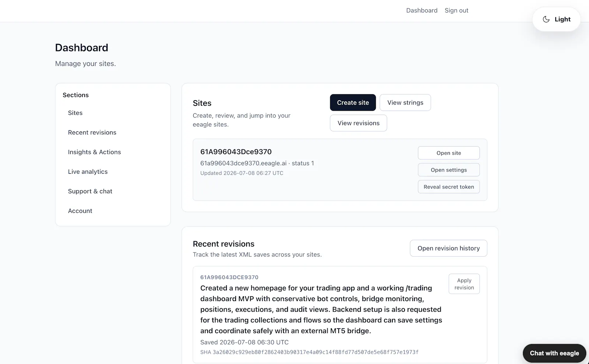Viewport: 589px width, 364px height.
Task: Click the revision description starting 'Created a new homepage'
Action: [x=321, y=310]
